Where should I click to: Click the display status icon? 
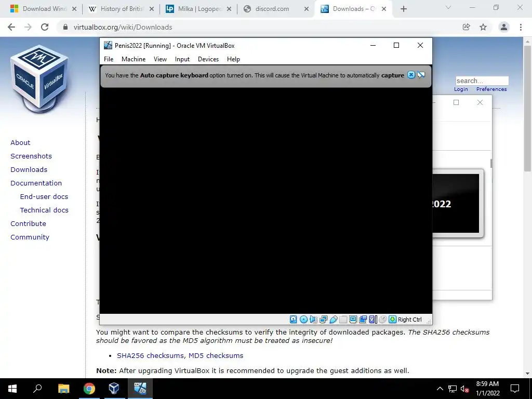click(x=353, y=320)
